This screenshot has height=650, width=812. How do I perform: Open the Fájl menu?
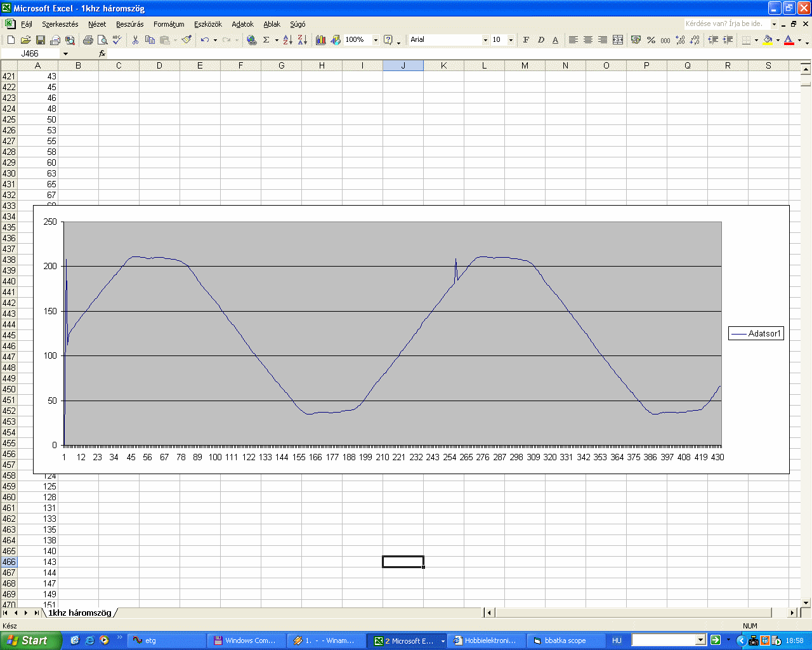point(27,24)
